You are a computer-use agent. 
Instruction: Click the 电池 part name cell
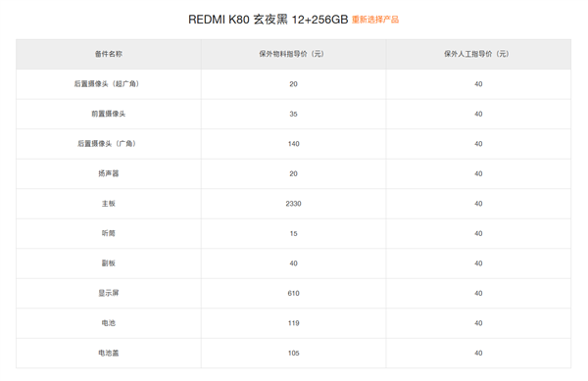109,323
